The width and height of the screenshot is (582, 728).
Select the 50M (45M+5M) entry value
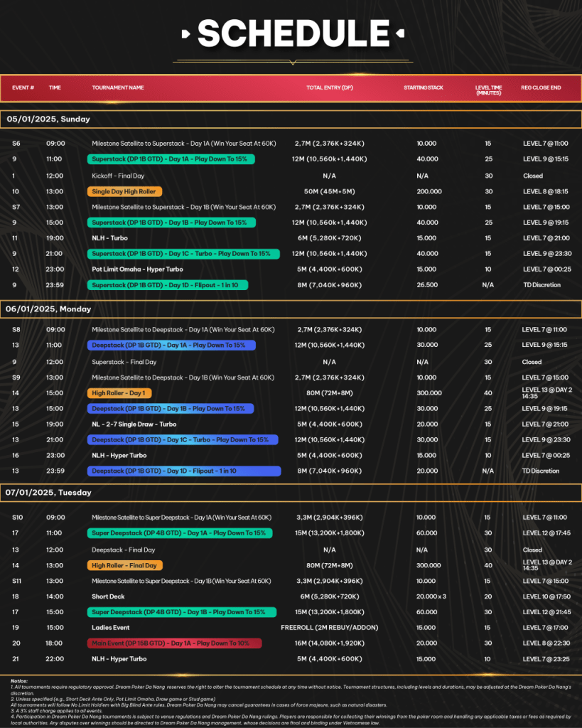[x=329, y=191]
